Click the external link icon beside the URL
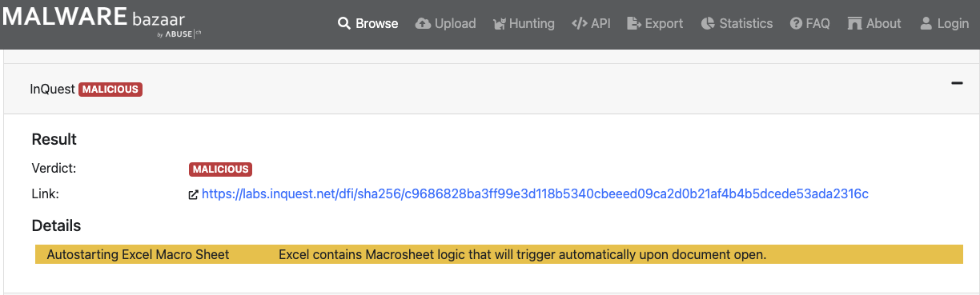 pos(193,194)
